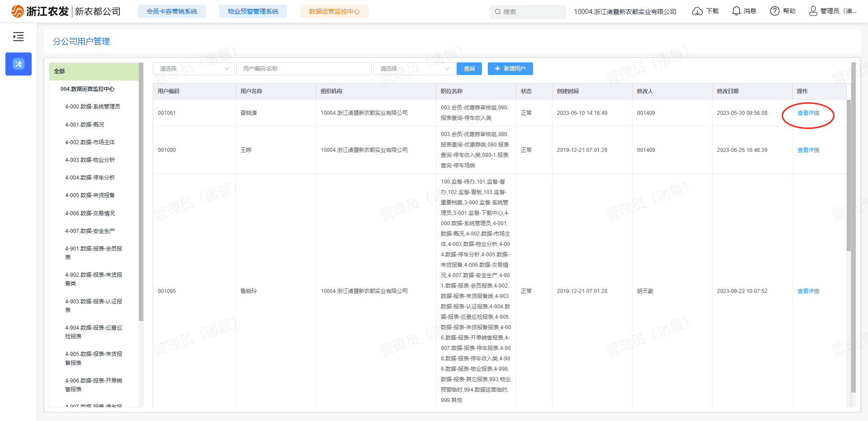This screenshot has width=868, height=421.
Task: Open the first 请选择 dropdown filter
Action: (194, 69)
